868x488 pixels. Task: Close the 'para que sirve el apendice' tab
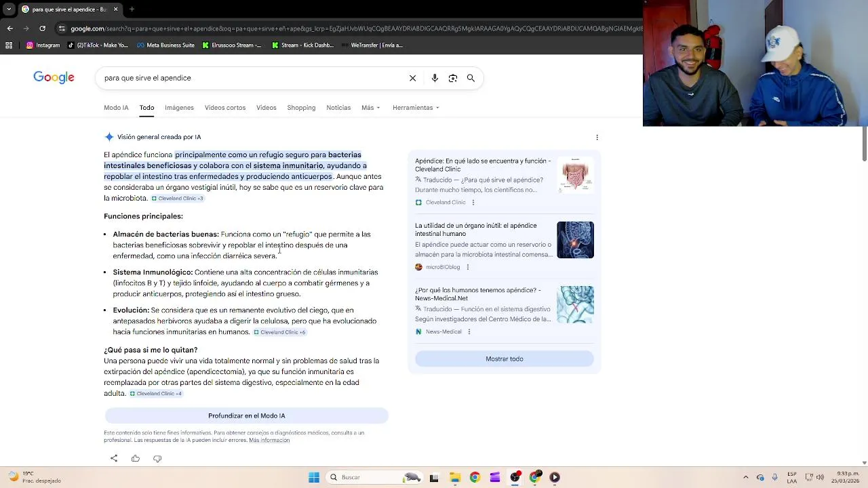115,9
